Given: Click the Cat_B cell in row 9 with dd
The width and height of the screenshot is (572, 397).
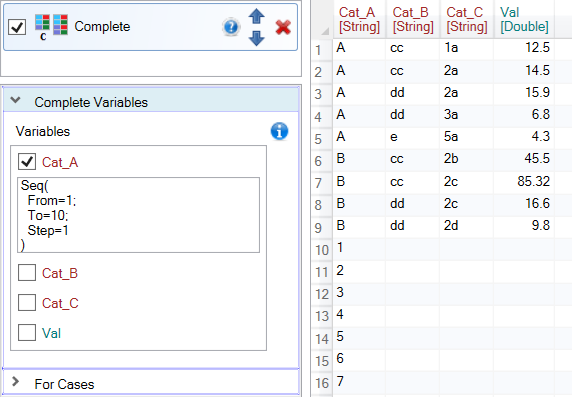Looking at the screenshot, I should (x=413, y=226).
